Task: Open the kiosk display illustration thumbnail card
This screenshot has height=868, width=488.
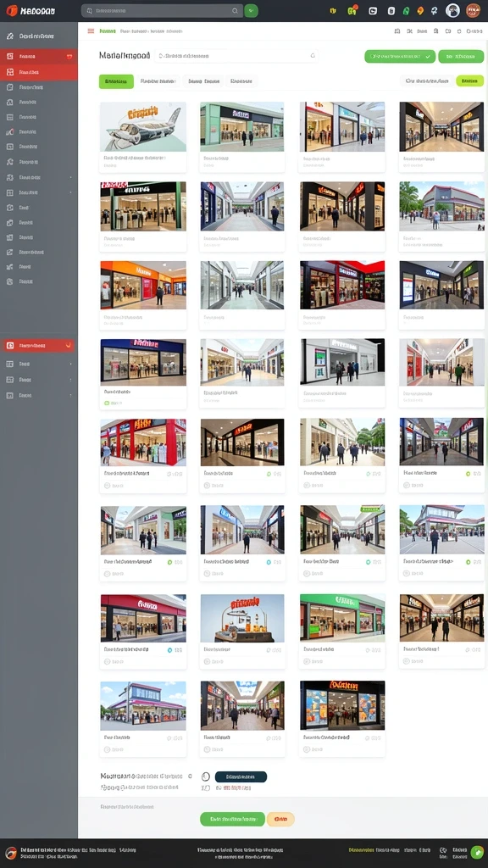Action: [x=242, y=632]
